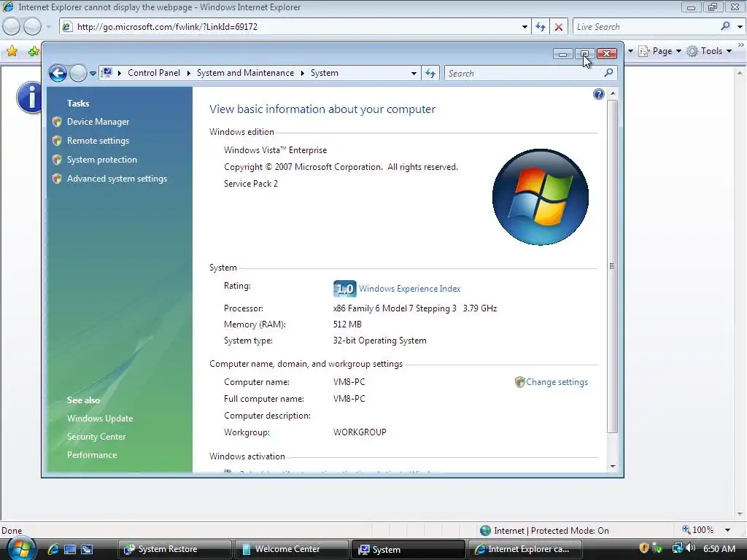Click shield icon beside Advanced system settings

point(57,179)
